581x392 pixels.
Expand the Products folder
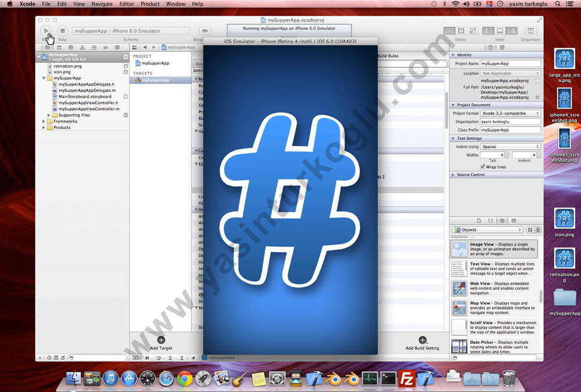[44, 127]
